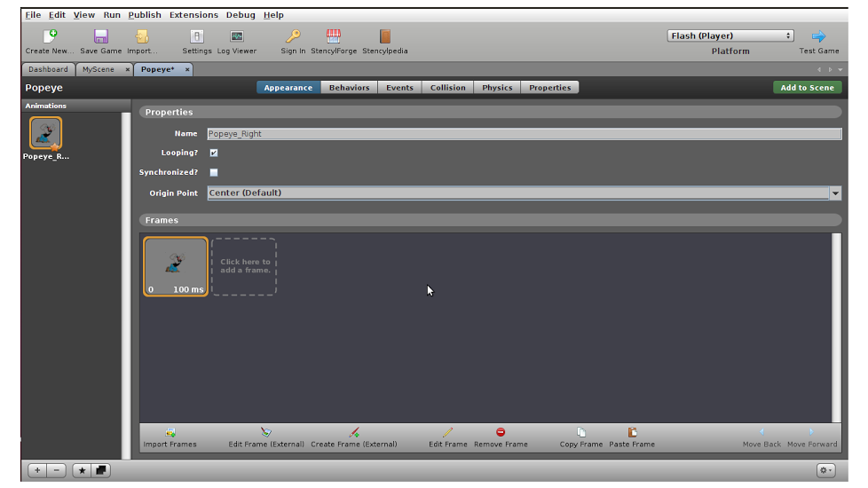Viewport: 868px width, 488px height.
Task: Click the dashed add a frame placeholder
Action: point(244,266)
